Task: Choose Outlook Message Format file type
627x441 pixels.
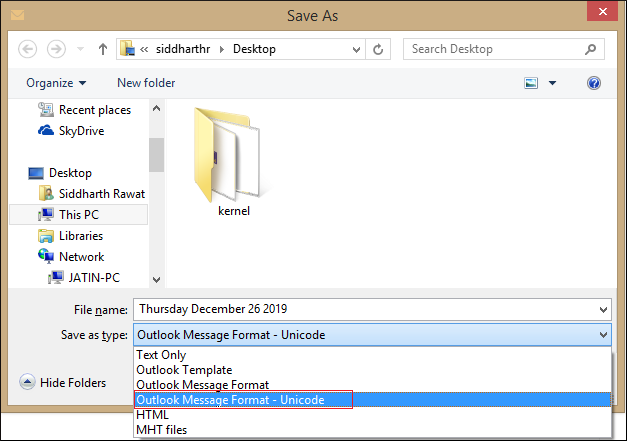Action: [x=372, y=385]
